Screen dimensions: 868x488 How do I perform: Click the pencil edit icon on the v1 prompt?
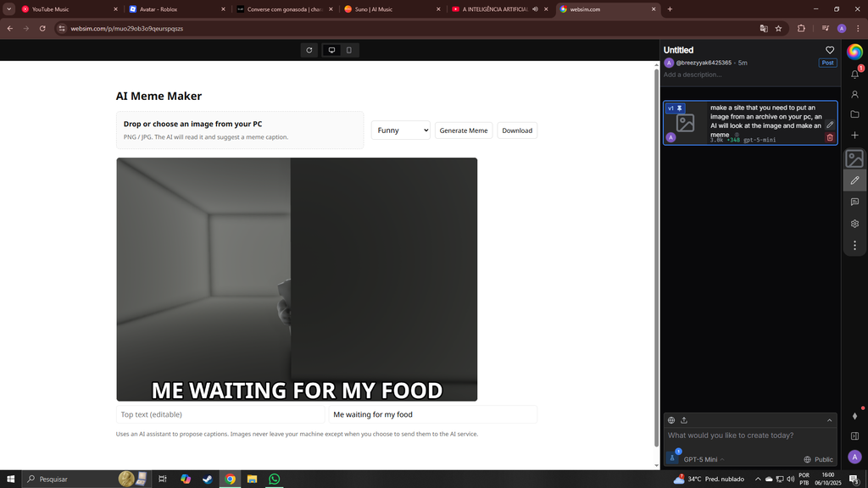click(830, 125)
